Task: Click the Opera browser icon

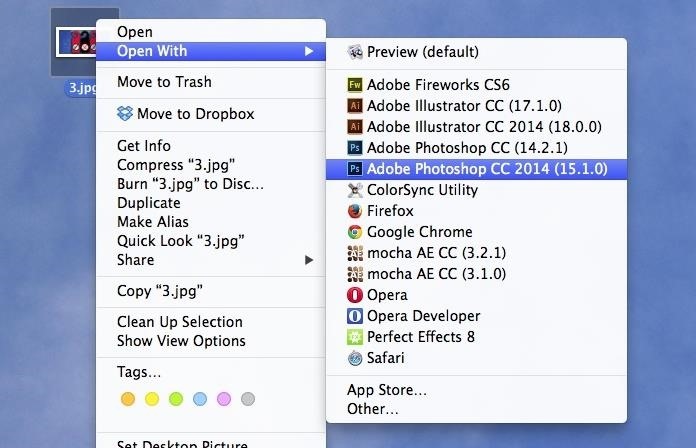Action: pyautogui.click(x=355, y=295)
